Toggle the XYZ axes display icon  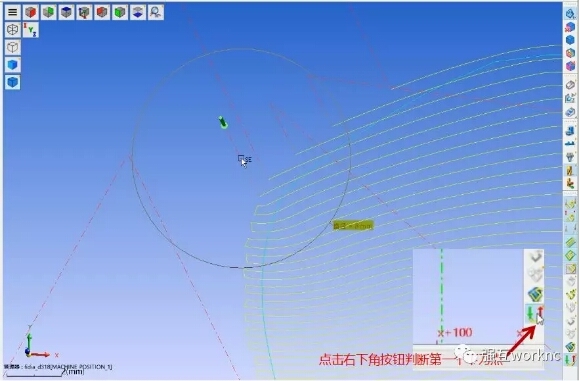(31, 30)
